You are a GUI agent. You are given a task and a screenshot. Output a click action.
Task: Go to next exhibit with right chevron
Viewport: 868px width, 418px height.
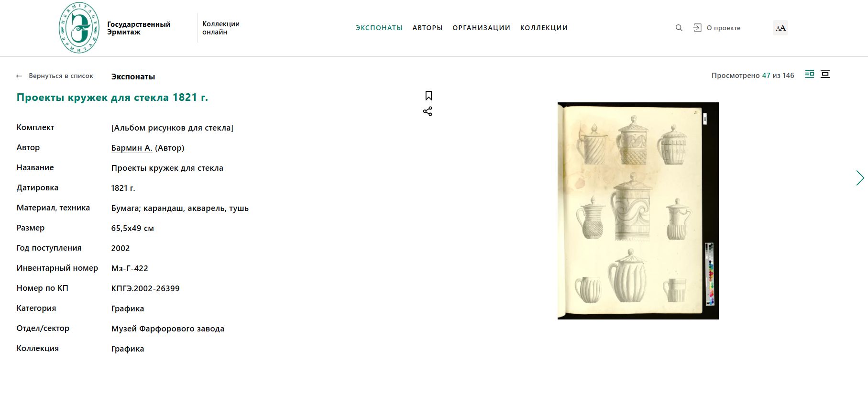860,178
